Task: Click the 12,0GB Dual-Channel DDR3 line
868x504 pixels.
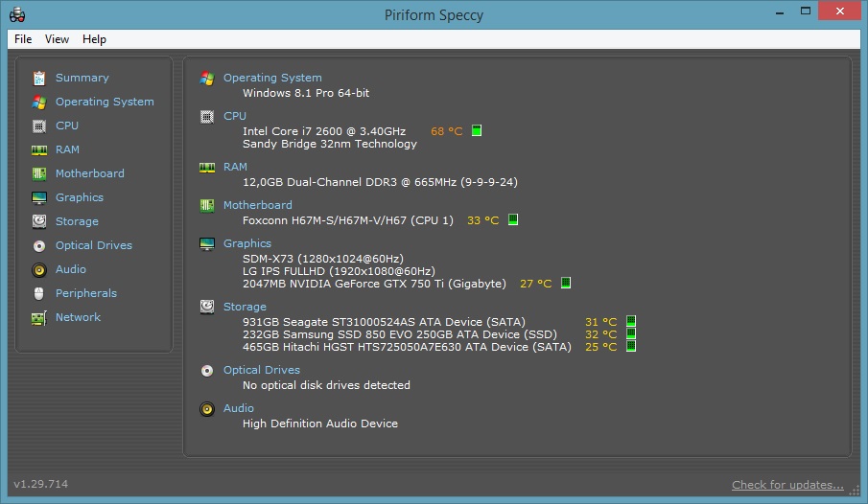Action: (380, 182)
